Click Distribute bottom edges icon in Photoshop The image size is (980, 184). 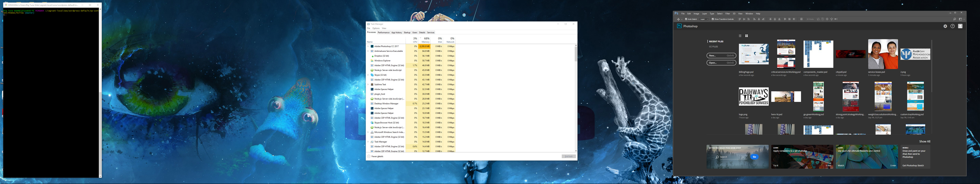pos(780,19)
